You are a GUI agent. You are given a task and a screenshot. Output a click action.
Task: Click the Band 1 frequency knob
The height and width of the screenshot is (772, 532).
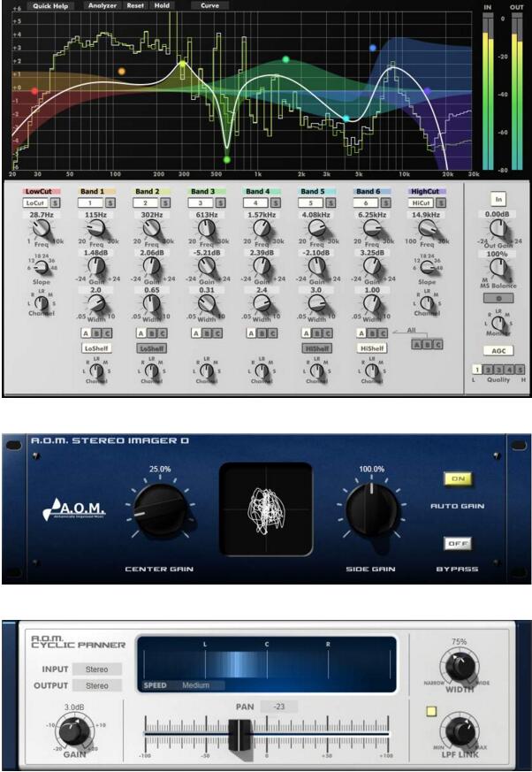click(96, 228)
